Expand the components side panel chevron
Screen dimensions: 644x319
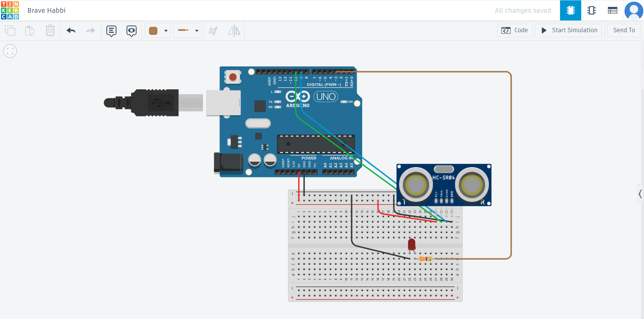640,194
